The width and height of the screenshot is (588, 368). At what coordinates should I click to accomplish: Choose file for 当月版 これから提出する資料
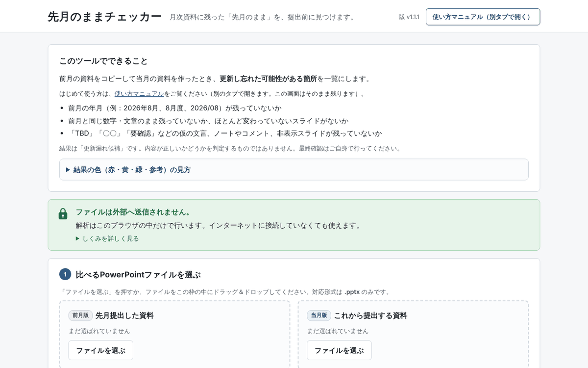point(339,350)
